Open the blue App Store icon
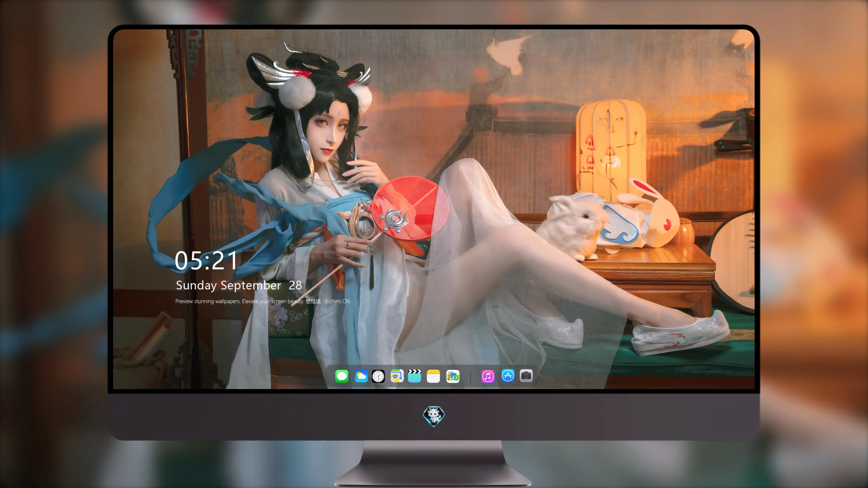Screen dimensions: 868x488 508,375
